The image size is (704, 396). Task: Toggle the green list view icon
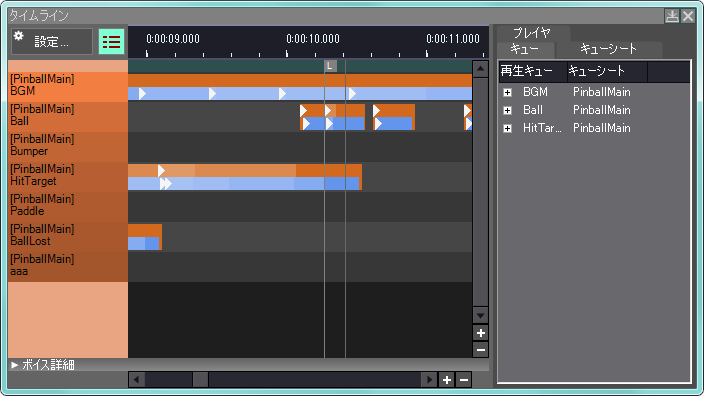click(111, 42)
